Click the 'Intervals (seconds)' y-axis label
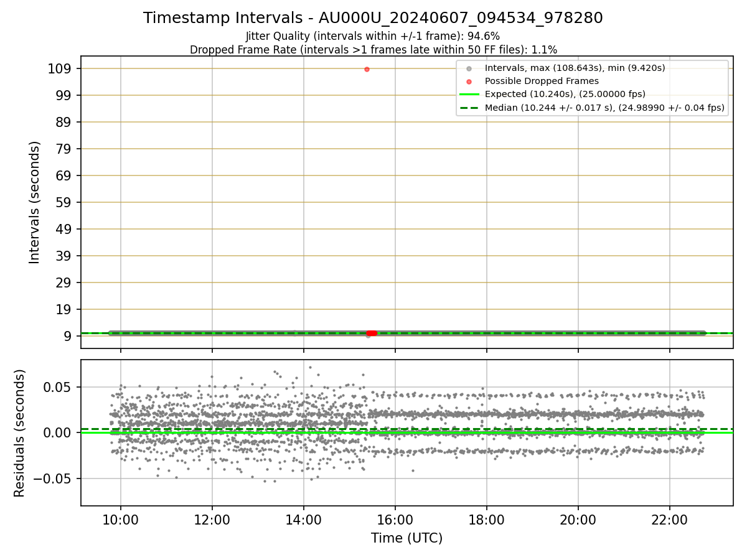747x560 pixels. (x=35, y=202)
